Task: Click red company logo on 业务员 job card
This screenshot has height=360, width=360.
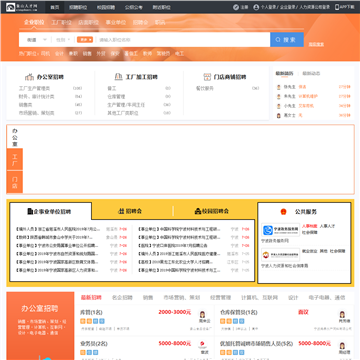Action: 202,345
